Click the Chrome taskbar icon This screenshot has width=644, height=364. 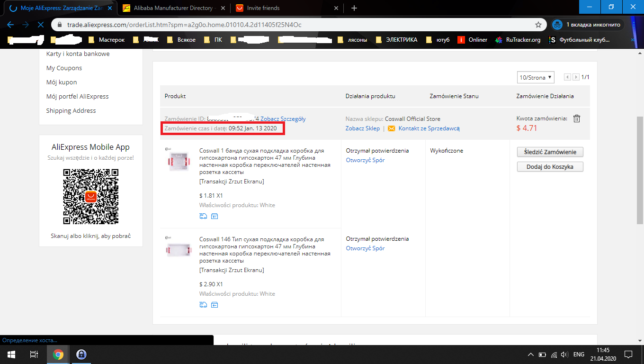tap(58, 355)
